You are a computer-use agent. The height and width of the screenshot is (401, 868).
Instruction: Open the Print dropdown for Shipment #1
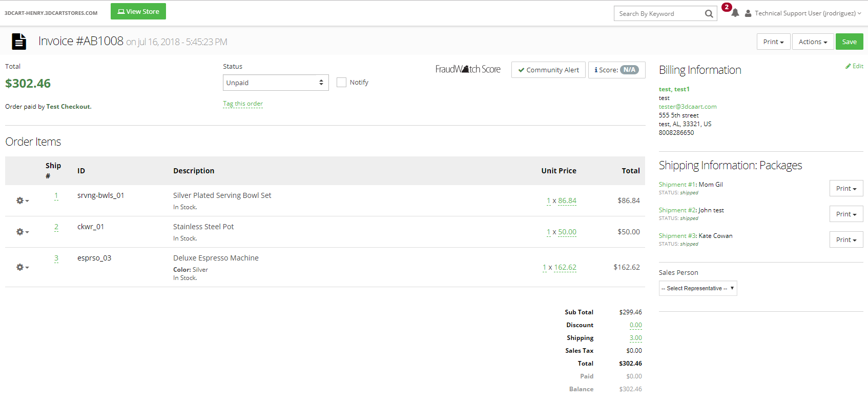pos(846,188)
